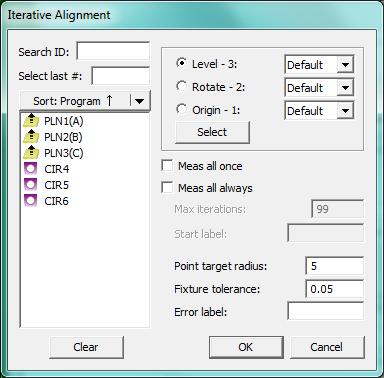Select the Origin - 1 radio button
This screenshot has width=384, height=378.
click(181, 109)
